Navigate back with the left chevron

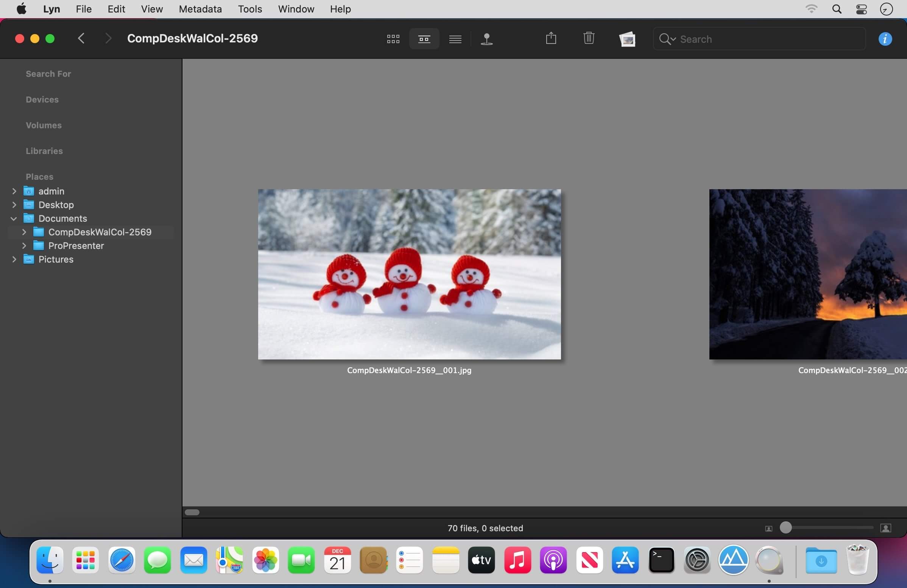tap(81, 39)
